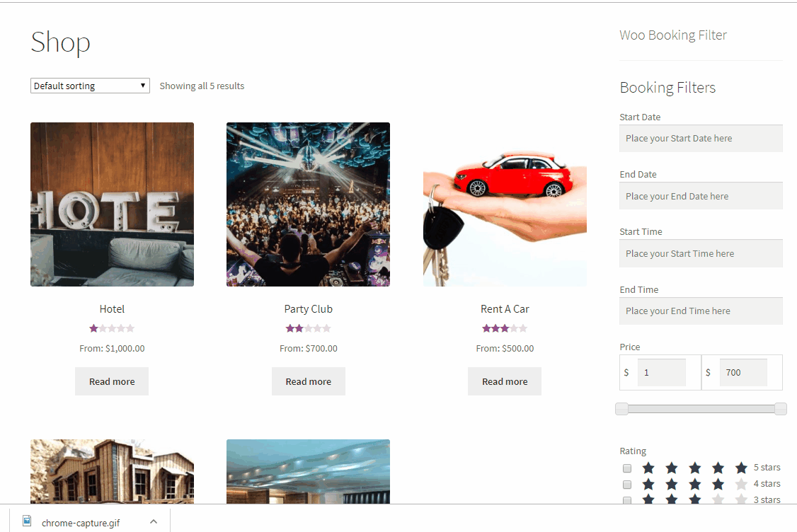Open the Default sorting dropdown
Viewport: 797px width, 532px height.
coord(90,86)
